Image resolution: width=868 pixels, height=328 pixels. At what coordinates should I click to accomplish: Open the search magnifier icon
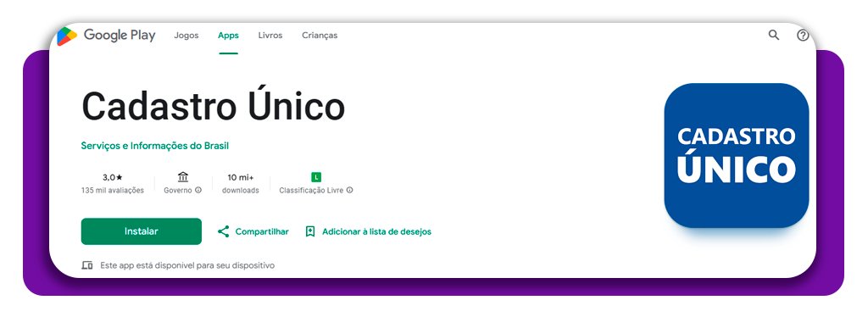[774, 36]
